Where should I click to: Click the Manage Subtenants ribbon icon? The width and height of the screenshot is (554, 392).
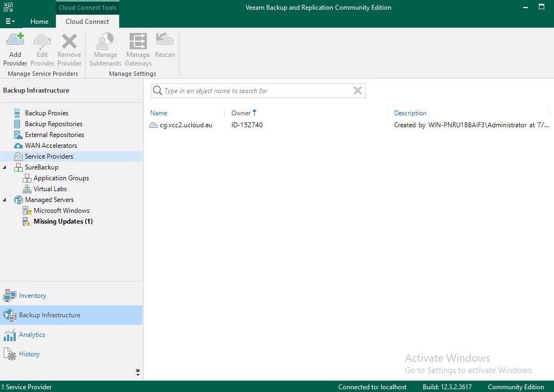[x=105, y=42]
